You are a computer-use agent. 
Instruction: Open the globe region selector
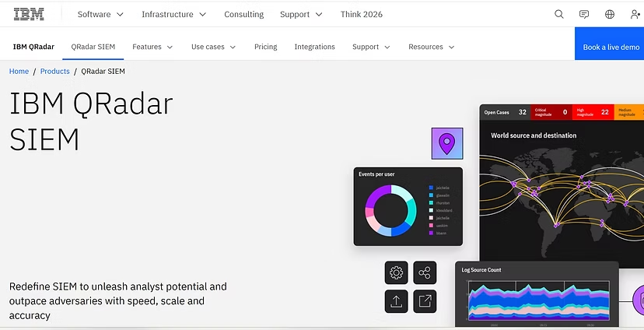[x=610, y=14]
